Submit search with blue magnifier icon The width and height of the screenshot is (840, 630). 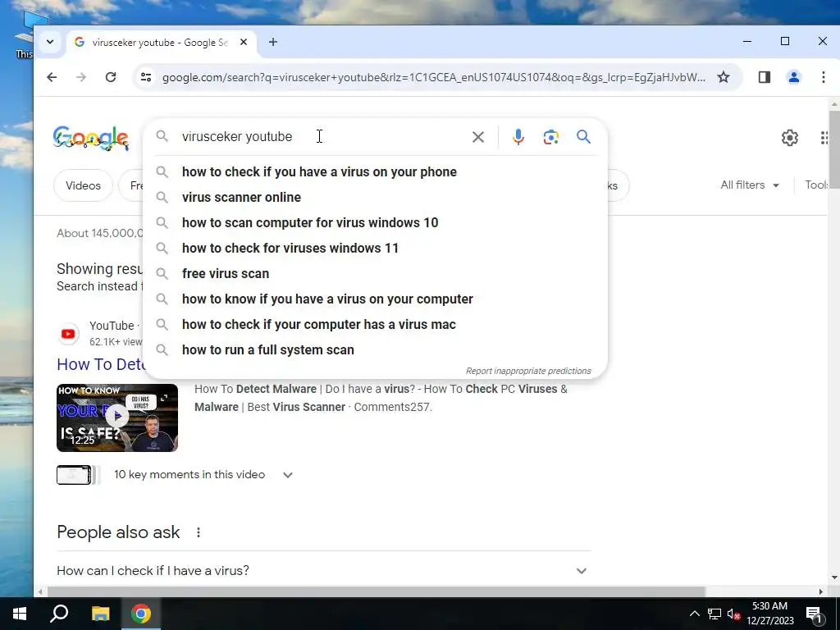[583, 137]
